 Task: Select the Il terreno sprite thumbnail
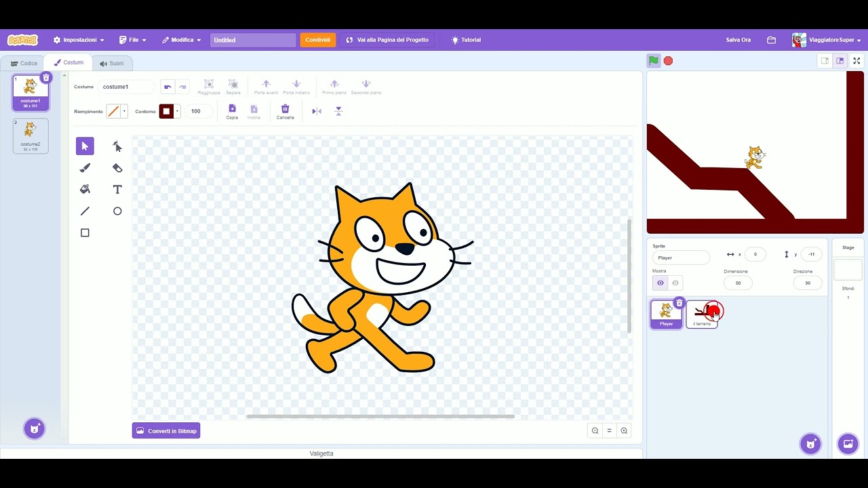702,314
